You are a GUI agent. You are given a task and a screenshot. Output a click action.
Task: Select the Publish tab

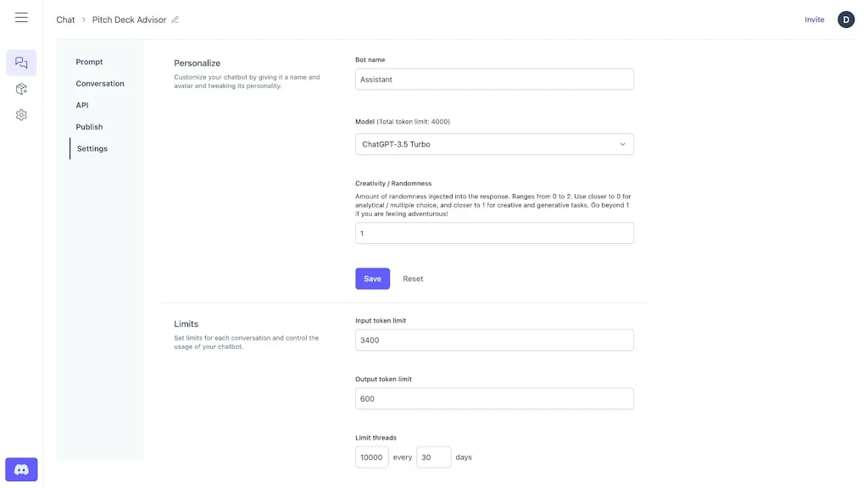point(89,127)
